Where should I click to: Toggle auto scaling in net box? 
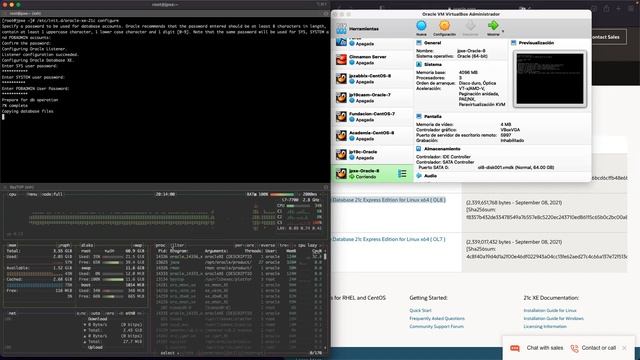(x=96, y=313)
